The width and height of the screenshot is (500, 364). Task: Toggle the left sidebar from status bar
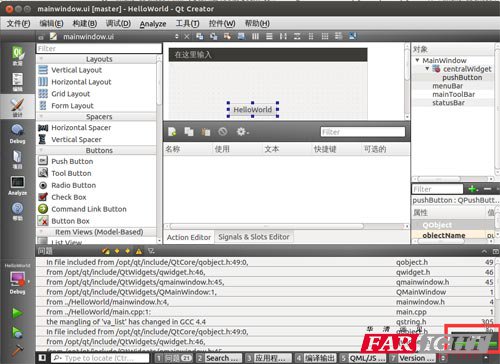point(42,358)
